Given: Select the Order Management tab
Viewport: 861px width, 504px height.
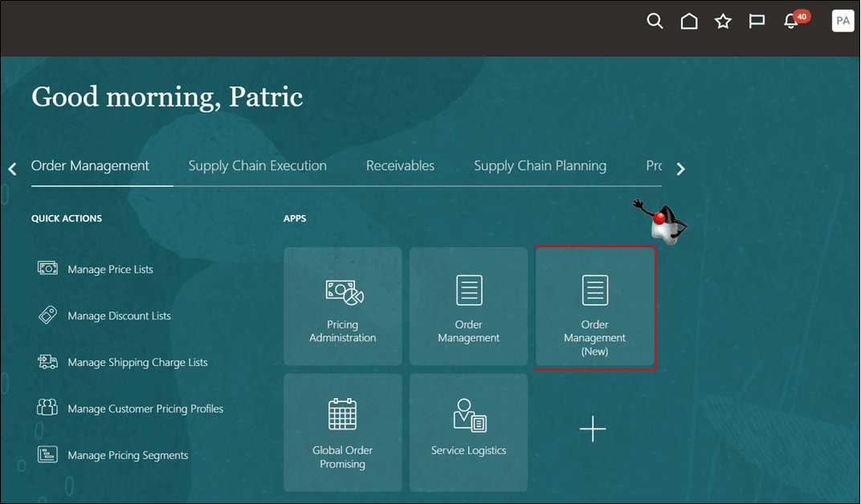Looking at the screenshot, I should [90, 165].
